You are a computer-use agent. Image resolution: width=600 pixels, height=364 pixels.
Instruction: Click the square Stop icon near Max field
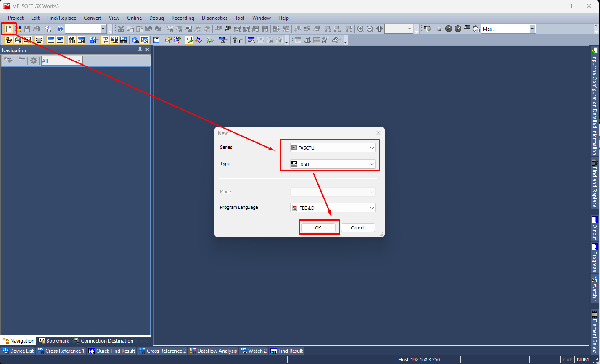(439, 29)
